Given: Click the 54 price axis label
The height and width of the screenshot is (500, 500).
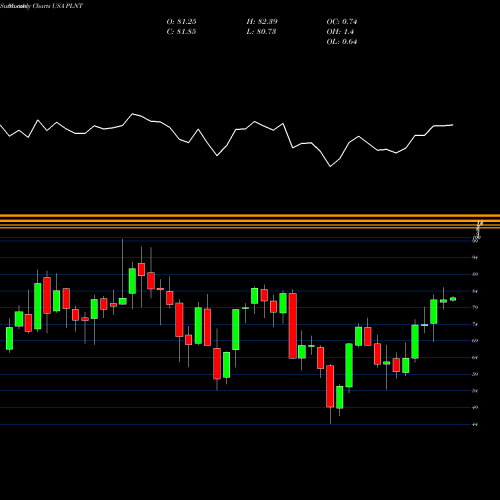Looking at the screenshot, I should (x=475, y=391).
